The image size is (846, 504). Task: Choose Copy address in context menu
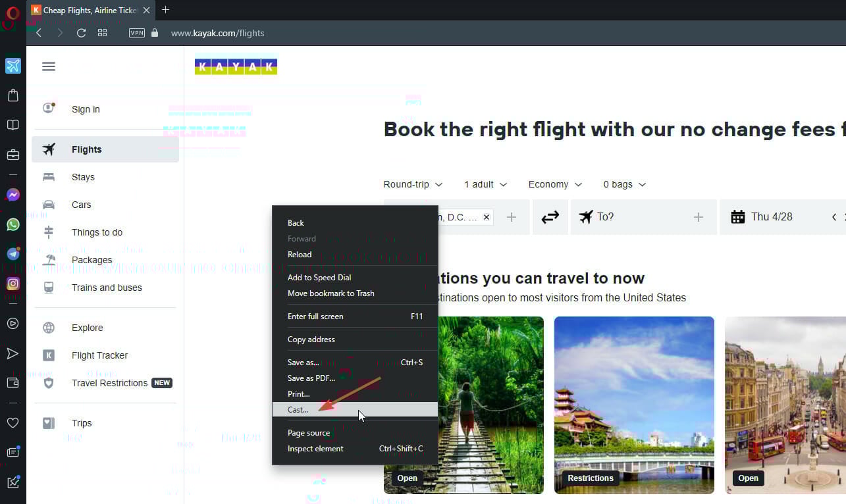click(355, 340)
